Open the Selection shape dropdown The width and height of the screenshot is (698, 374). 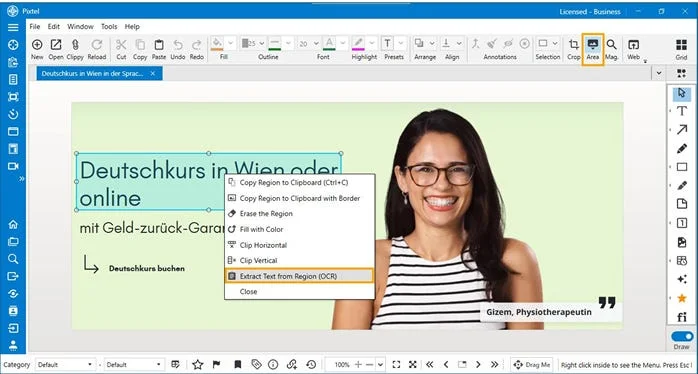coord(555,43)
